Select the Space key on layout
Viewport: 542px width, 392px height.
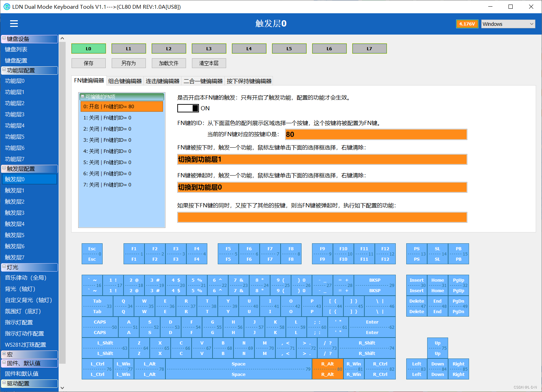pyautogui.click(x=239, y=369)
